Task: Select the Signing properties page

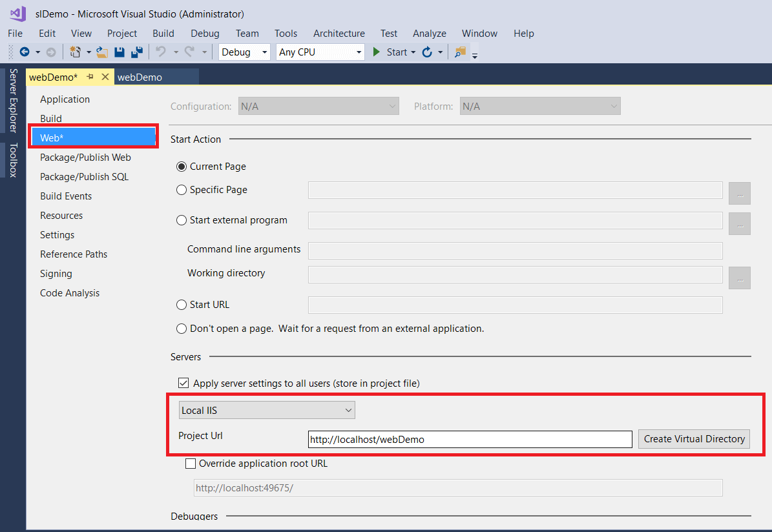Action: (x=56, y=273)
